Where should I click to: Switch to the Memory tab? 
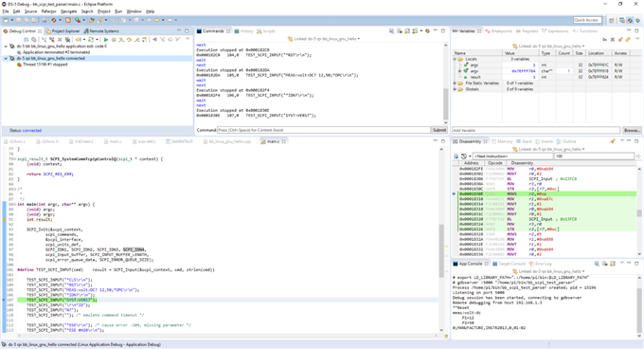click(x=502, y=141)
